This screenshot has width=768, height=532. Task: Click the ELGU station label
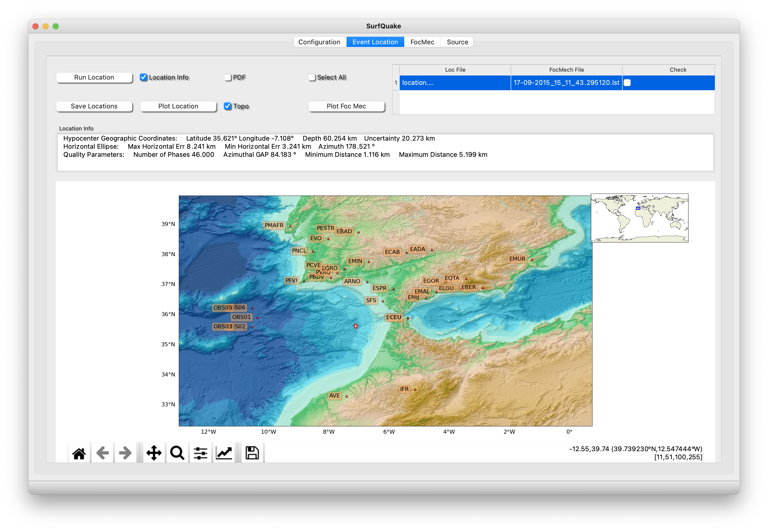pos(446,288)
